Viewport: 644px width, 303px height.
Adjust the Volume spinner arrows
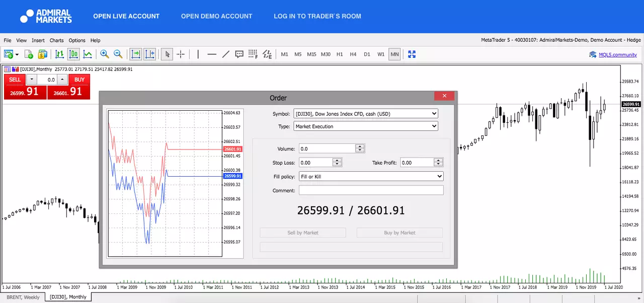[360, 148]
